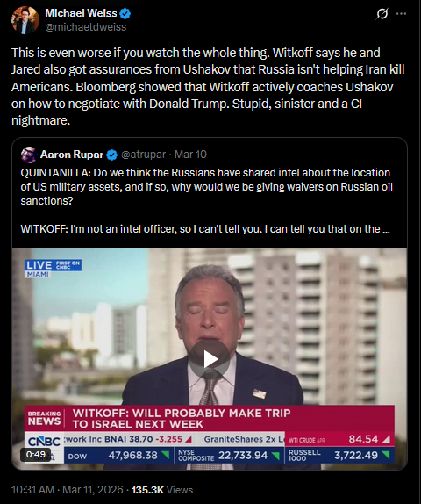Viewport: 421px width, 504px height.
Task: Click Michael Weiss's blue verified badge
Action: click(125, 13)
